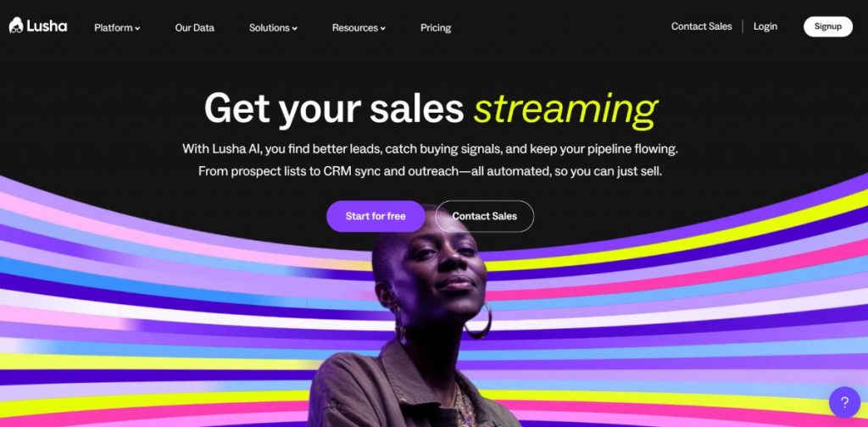Open the purple question mark help bubble

[845, 402]
